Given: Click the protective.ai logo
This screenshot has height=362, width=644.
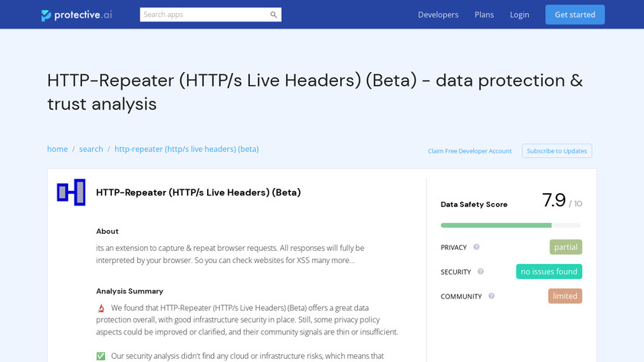Looking at the screenshot, I should click(x=77, y=15).
